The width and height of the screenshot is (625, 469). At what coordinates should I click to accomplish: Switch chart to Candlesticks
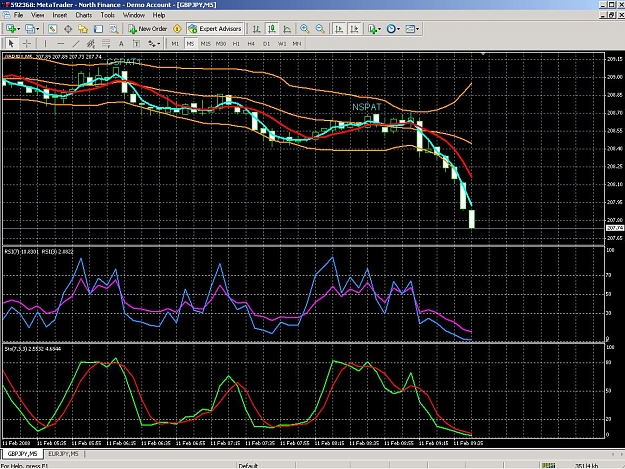(x=272, y=29)
